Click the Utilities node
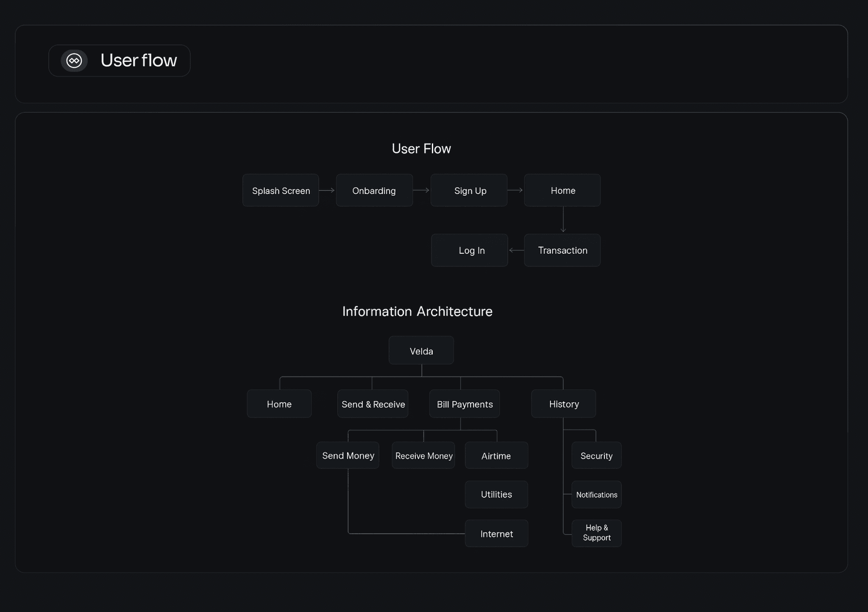Image resolution: width=868 pixels, height=612 pixels. [496, 494]
